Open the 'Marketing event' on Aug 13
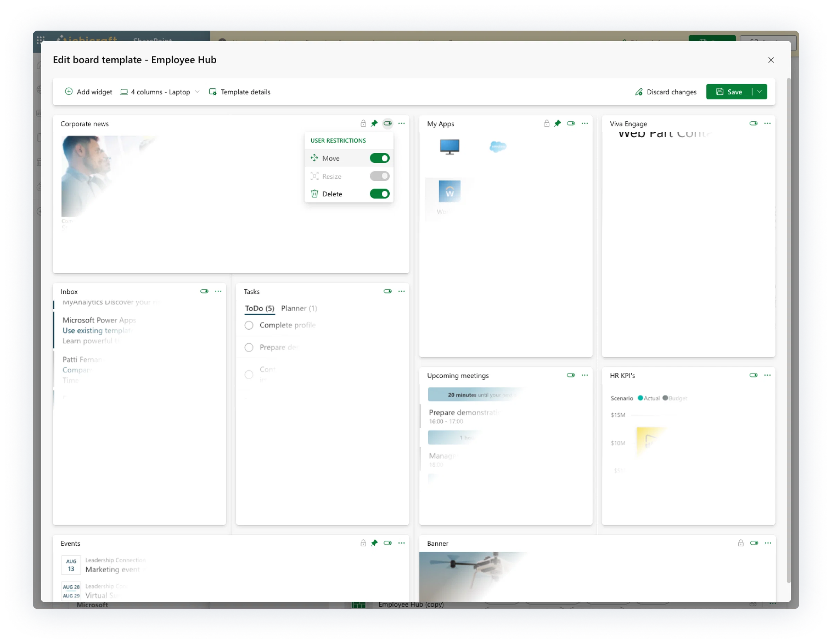Viewport: 832px width, 644px height. click(x=112, y=570)
